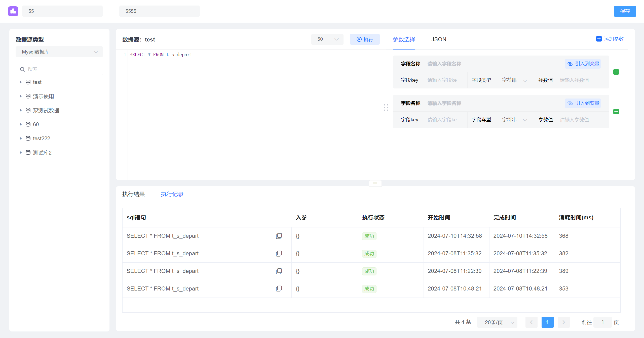Click the SQL editor line 1 text
This screenshot has width=644, height=338.
pos(161,55)
